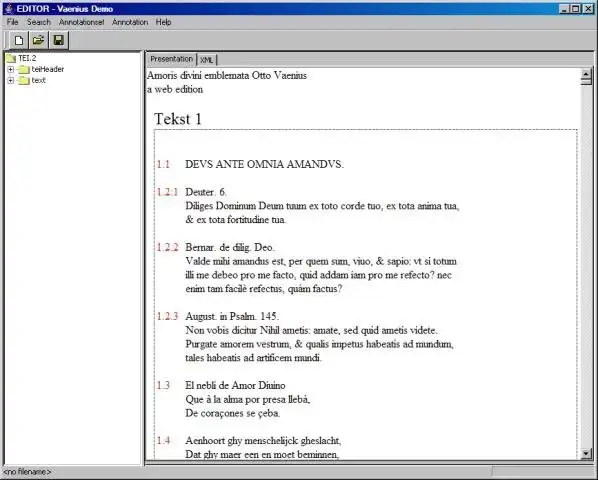Click the New document toolbar icon
Screen dimensions: 598x480
(x=19, y=40)
